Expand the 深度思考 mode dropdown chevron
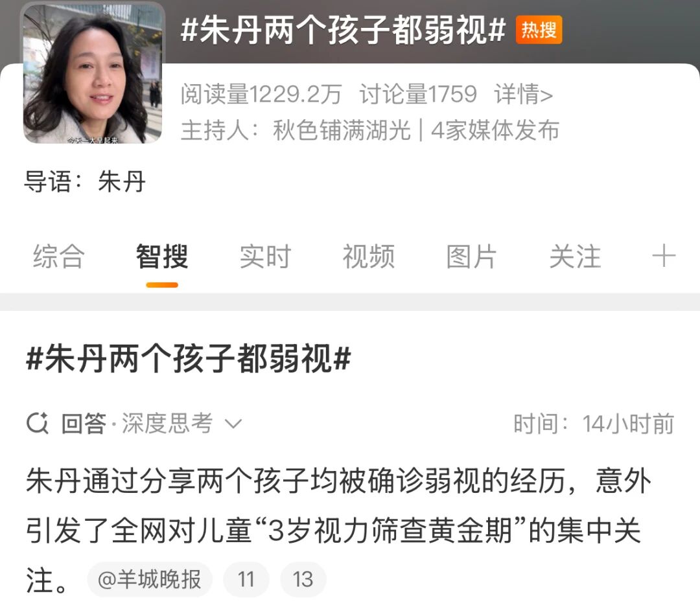Screen dimensions: 700x605 pos(233,424)
